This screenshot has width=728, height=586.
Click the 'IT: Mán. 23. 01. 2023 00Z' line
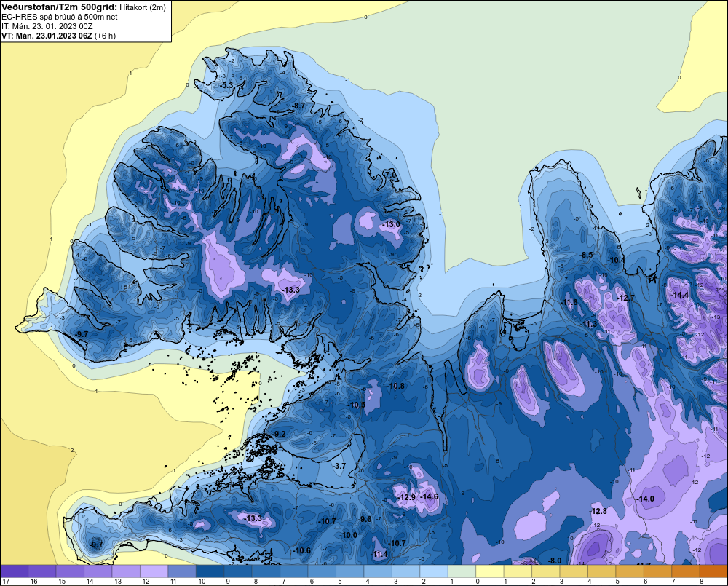47,26
